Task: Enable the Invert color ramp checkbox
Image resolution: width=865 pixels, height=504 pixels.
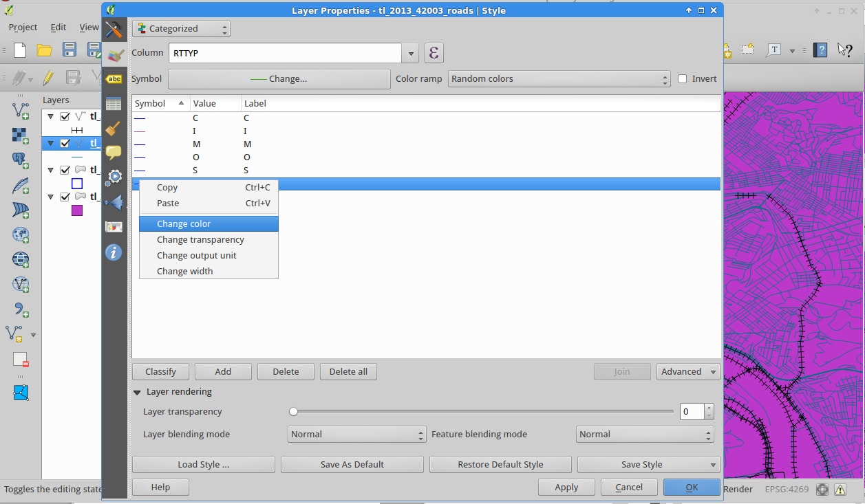Action: click(683, 79)
